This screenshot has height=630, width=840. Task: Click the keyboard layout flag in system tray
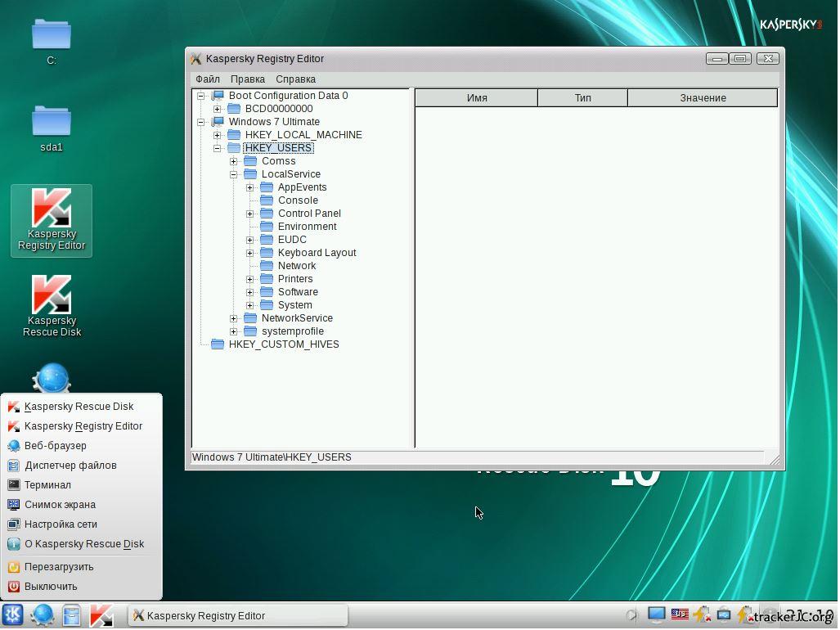pyautogui.click(x=679, y=614)
